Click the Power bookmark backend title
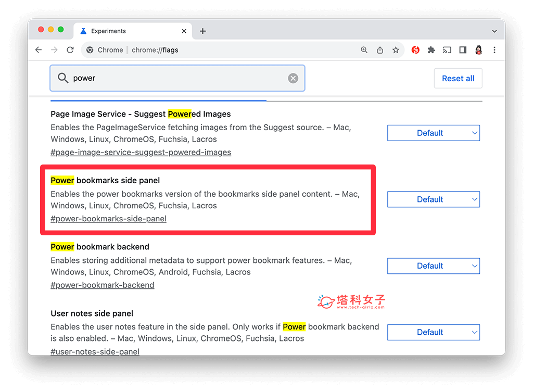Screen dimensions: 533x392 pos(100,247)
